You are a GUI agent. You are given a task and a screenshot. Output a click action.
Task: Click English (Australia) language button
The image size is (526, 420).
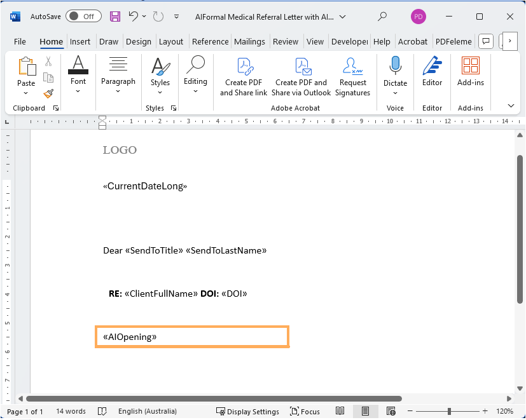(148, 411)
